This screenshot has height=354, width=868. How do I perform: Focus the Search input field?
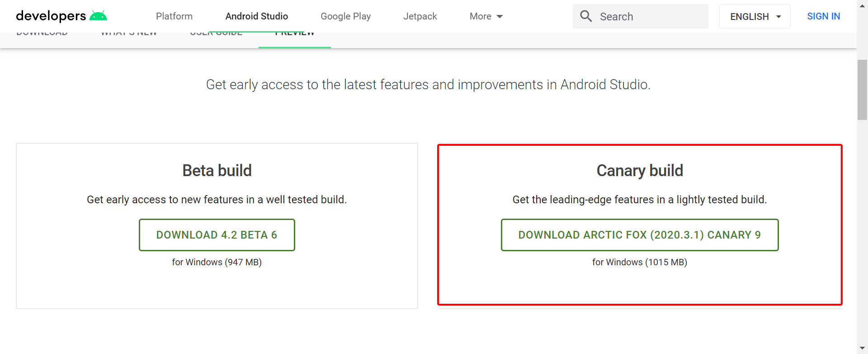coord(641,16)
